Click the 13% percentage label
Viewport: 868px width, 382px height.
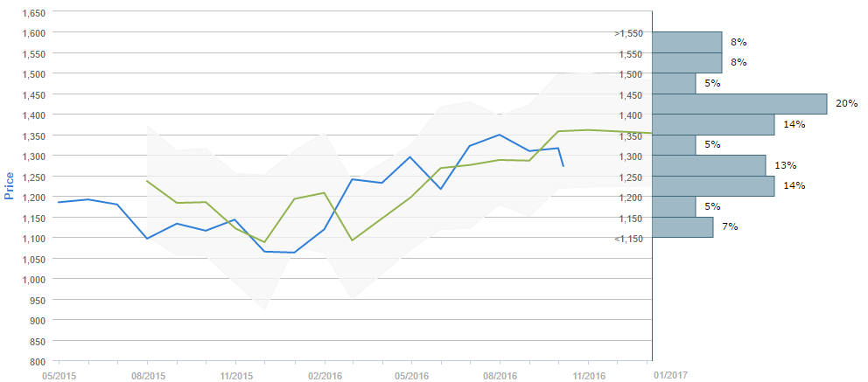[785, 165]
